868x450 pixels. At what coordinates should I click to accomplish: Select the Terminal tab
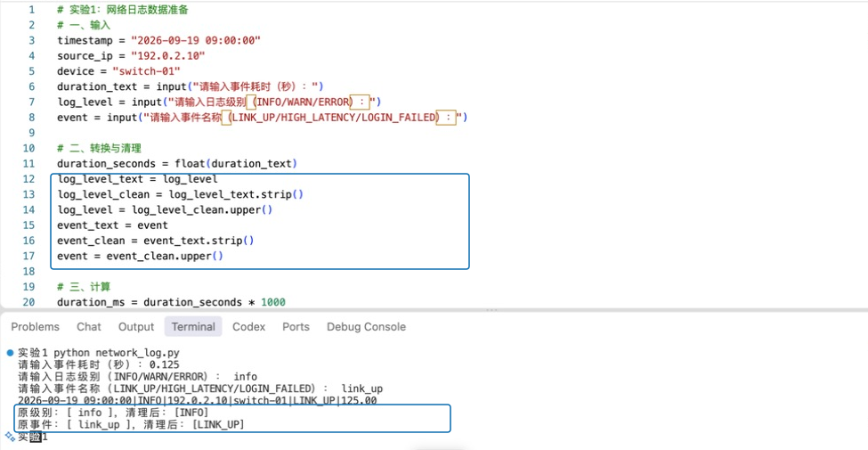(x=193, y=327)
